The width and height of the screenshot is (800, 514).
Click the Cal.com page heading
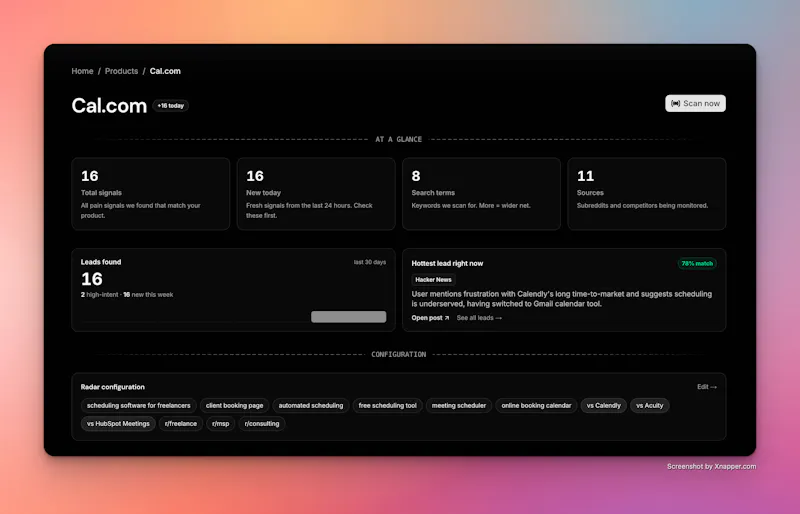tap(109, 106)
